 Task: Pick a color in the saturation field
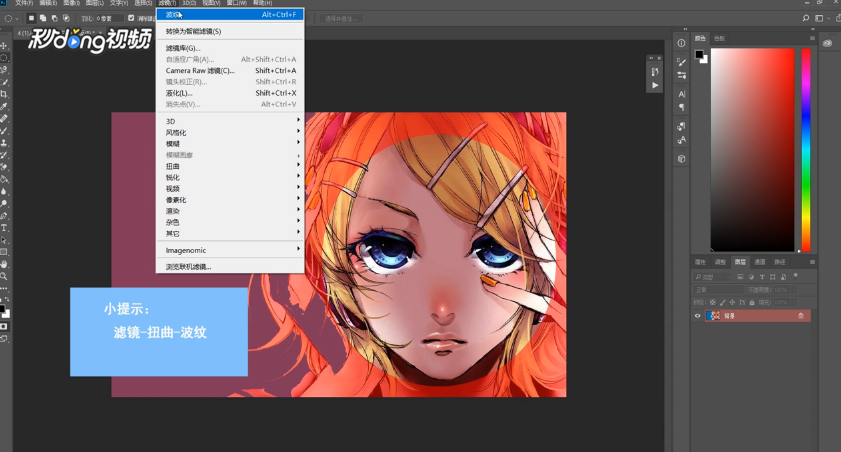pyautogui.click(x=753, y=150)
